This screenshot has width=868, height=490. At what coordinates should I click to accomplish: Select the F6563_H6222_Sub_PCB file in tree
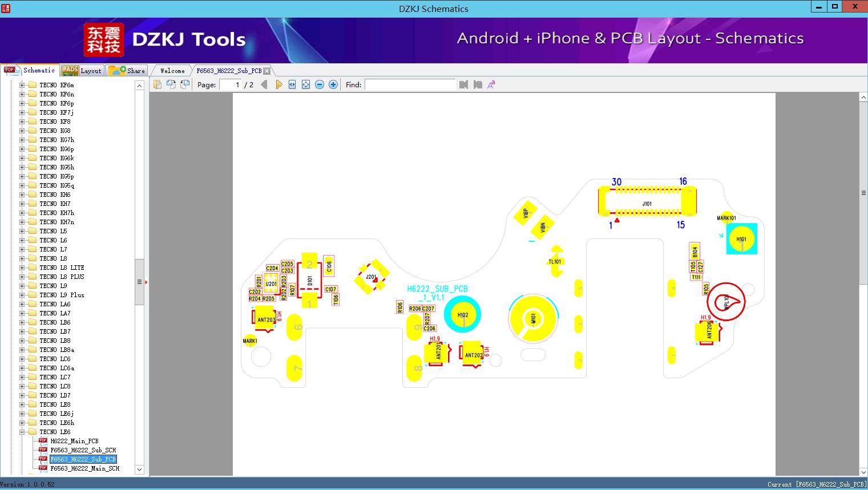coord(83,459)
